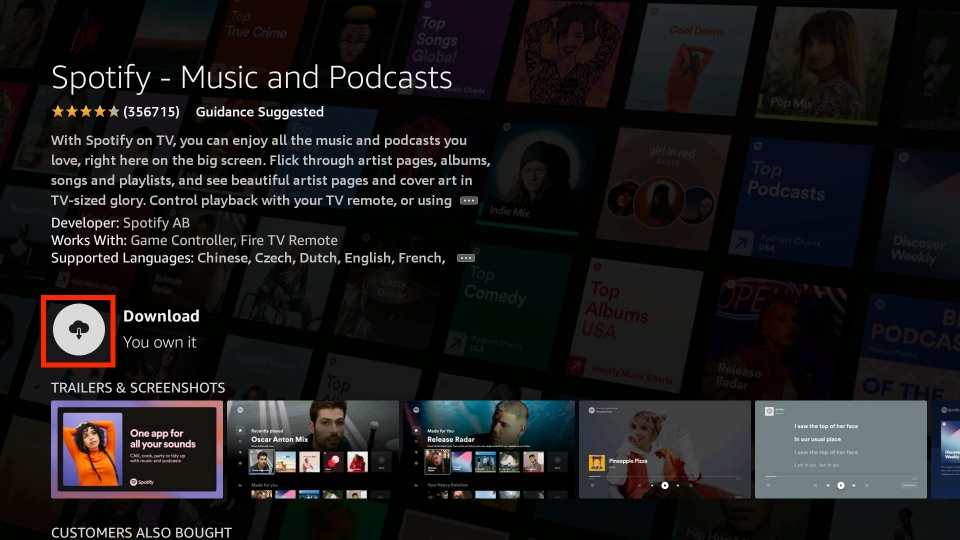Click the 'Spotify AB' developer name
Viewport: 960px width, 540px height.
click(156, 223)
